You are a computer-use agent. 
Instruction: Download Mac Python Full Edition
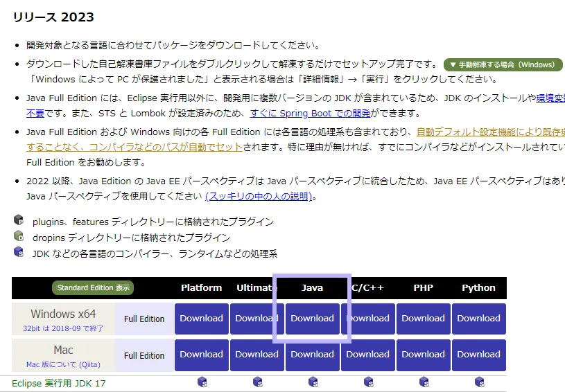tap(479, 355)
